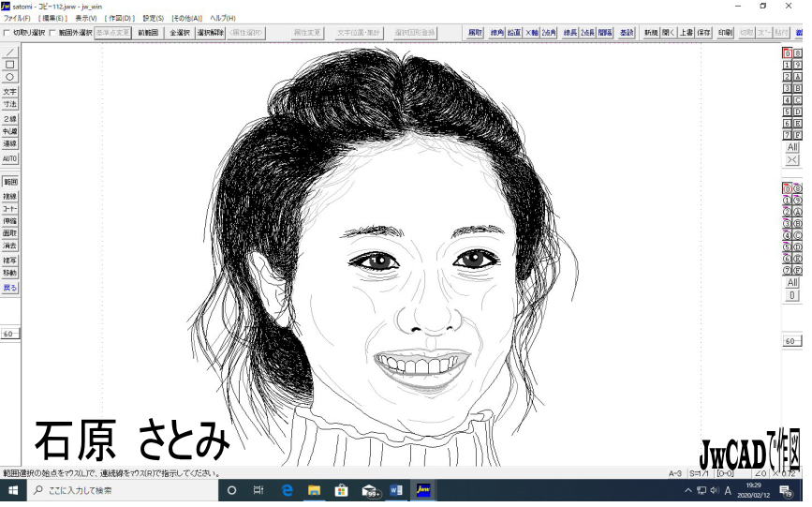
Task: Select the circle drawing tool icon
Action: (x=10, y=77)
